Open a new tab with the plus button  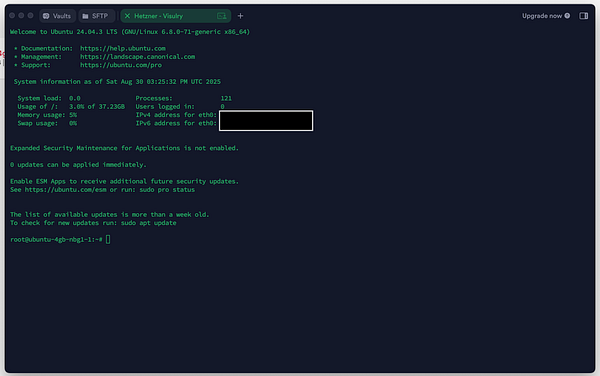240,16
